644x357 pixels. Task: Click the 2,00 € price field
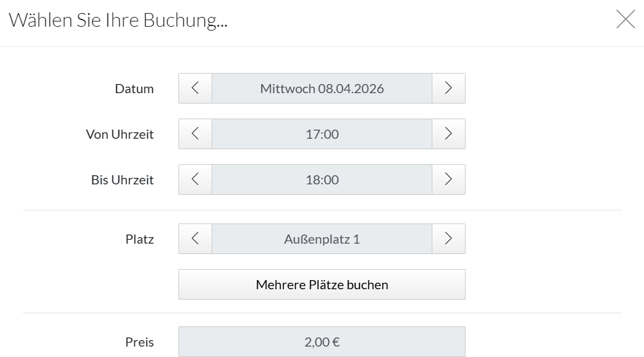[322, 341]
